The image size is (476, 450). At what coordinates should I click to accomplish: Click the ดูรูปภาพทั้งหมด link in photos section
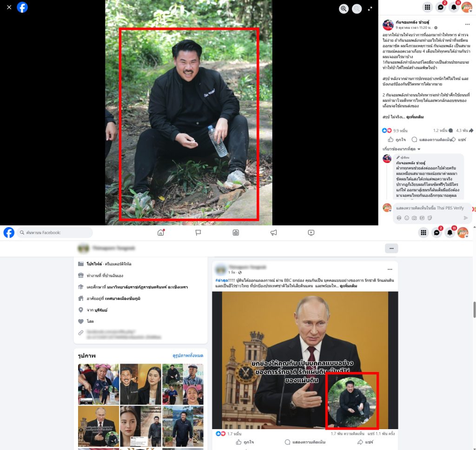point(188,356)
